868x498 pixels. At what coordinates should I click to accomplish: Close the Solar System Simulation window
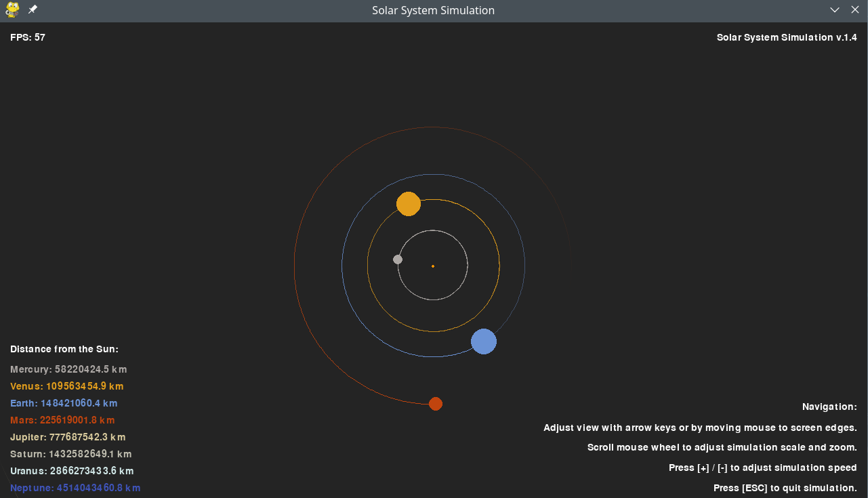[854, 10]
